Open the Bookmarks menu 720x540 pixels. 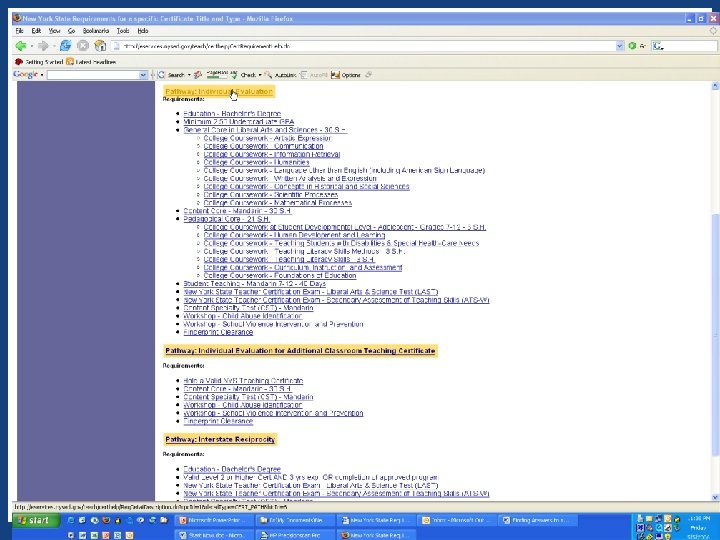96,31
